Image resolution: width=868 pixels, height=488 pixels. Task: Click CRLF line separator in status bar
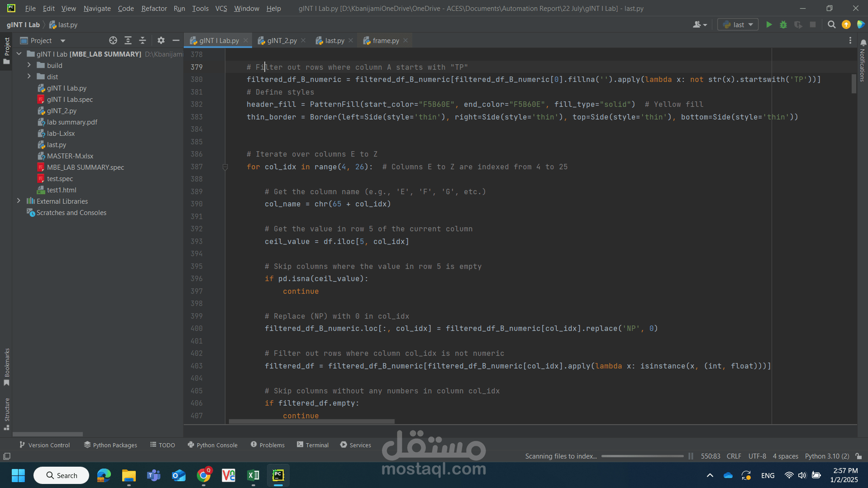tap(734, 456)
